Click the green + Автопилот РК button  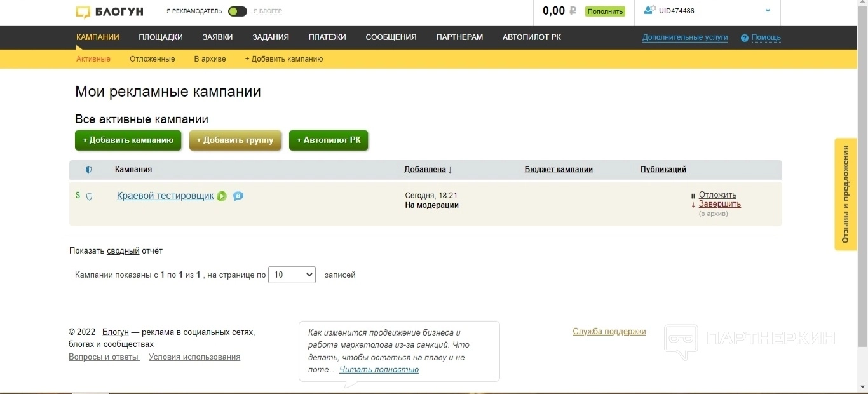pos(329,140)
